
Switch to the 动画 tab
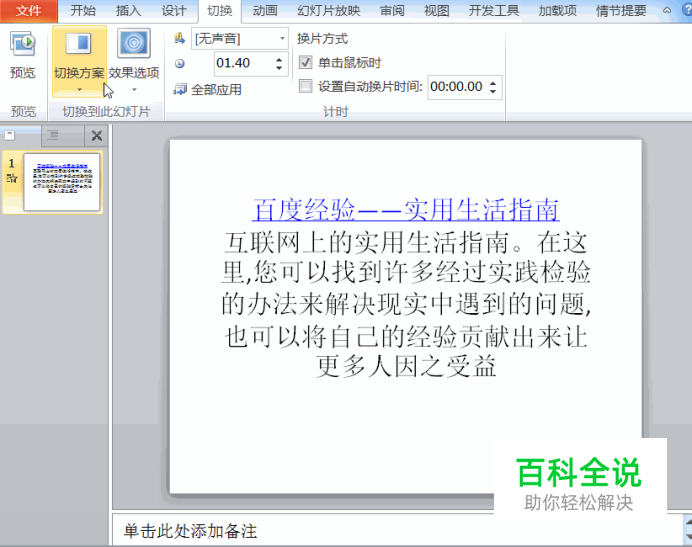click(x=265, y=11)
